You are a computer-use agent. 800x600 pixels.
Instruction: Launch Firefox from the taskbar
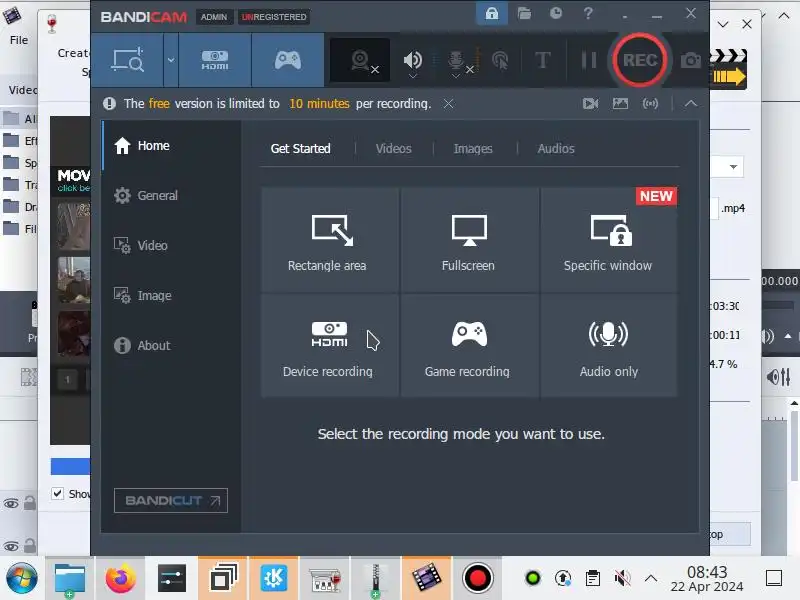tap(120, 578)
